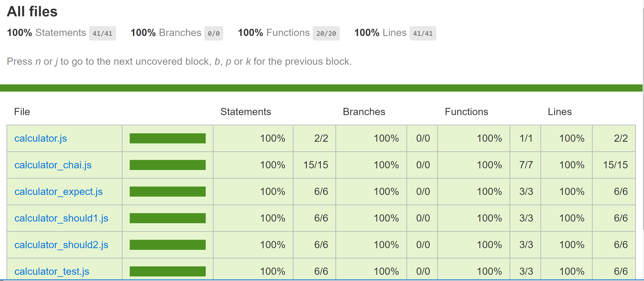The width and height of the screenshot is (644, 281).
Task: Open the calculator_chai.js coverage report
Action: (53, 165)
